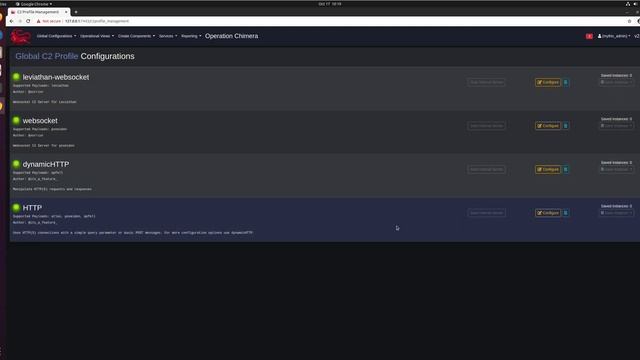Select the leviathan-websocket profile name
This screenshot has width=640, height=360.
tap(56, 77)
